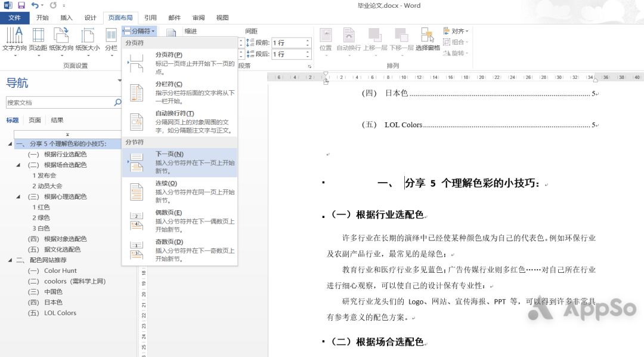
Task: Click inside the 搜索文档 search box
Action: click(x=54, y=101)
